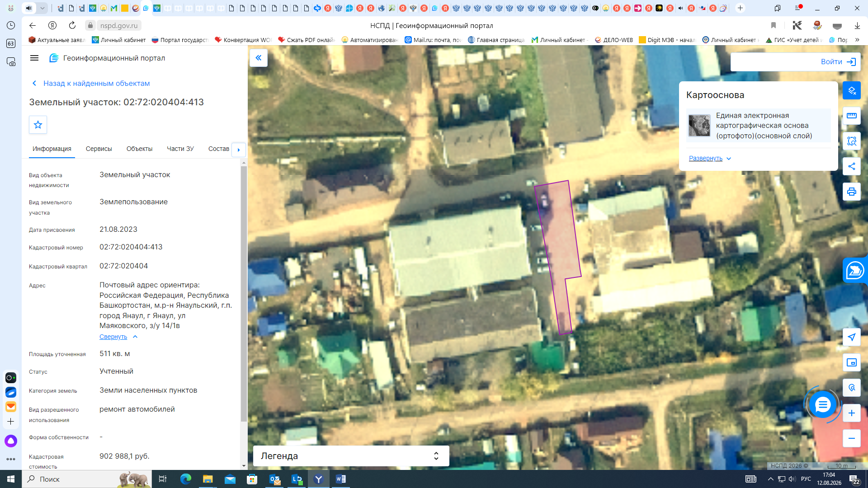Open the Портал государст bookmark

point(180,40)
